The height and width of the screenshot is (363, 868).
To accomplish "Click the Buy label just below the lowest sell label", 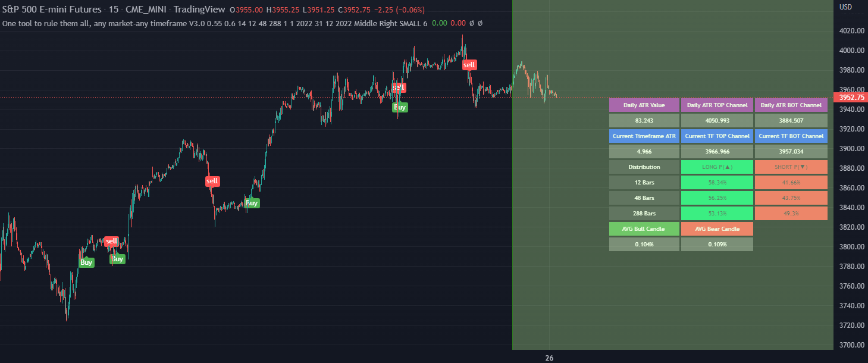I will click(x=118, y=259).
